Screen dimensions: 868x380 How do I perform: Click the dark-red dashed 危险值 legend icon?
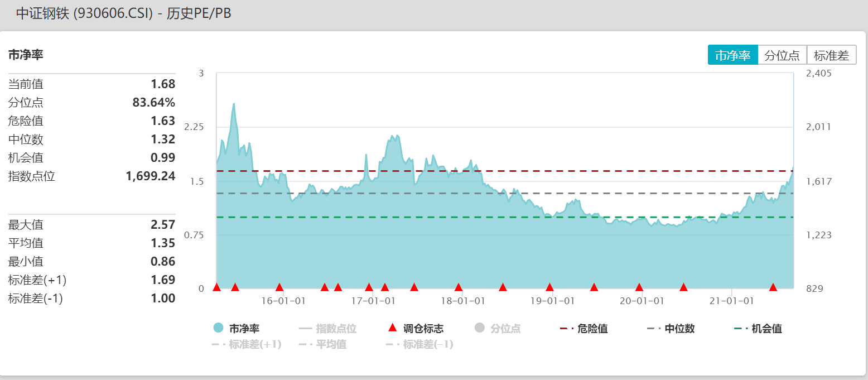pos(565,328)
